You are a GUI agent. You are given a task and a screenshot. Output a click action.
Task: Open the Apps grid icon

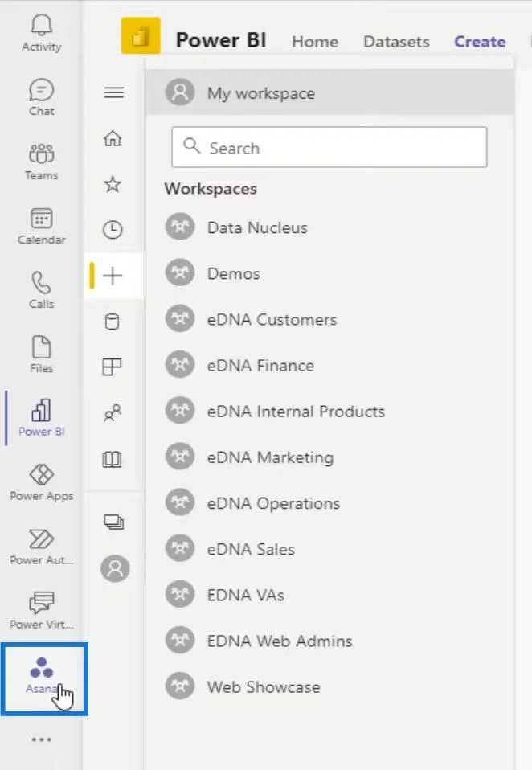[x=112, y=367]
